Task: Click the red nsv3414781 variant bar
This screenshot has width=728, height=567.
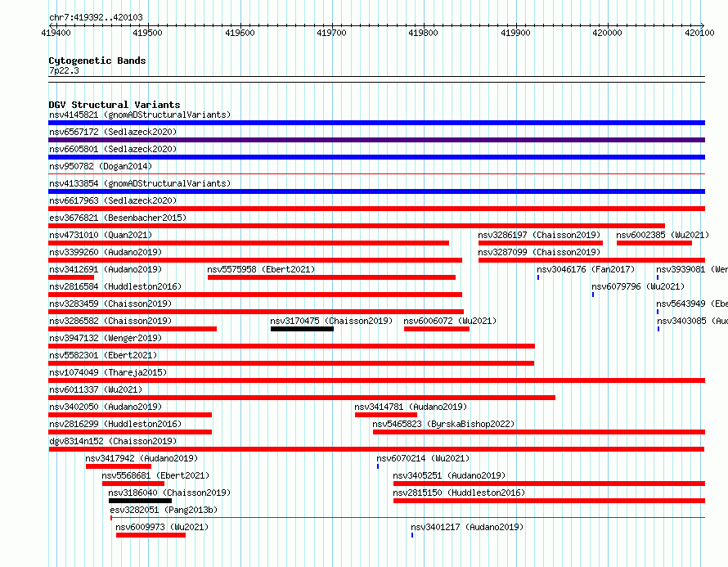Action: pyautogui.click(x=386, y=415)
